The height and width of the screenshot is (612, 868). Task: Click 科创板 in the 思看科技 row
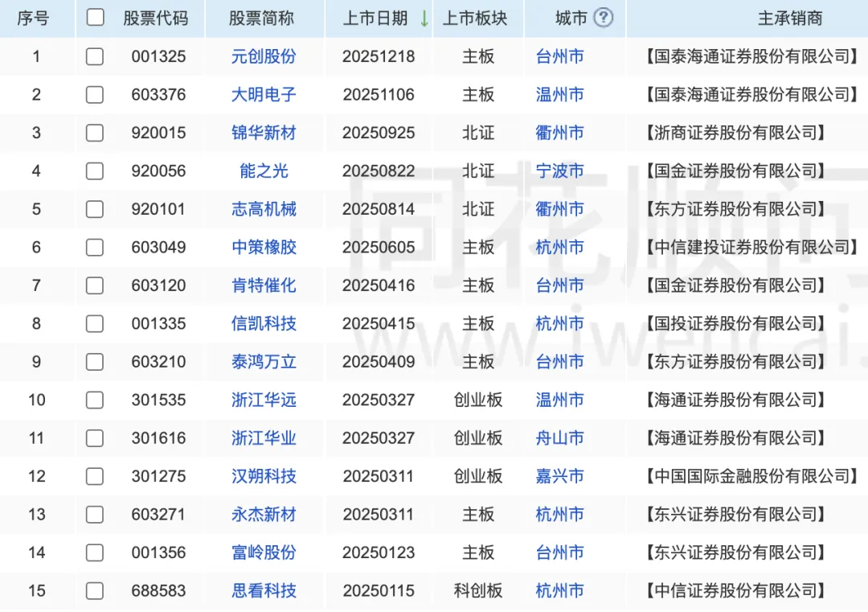pyautogui.click(x=477, y=591)
